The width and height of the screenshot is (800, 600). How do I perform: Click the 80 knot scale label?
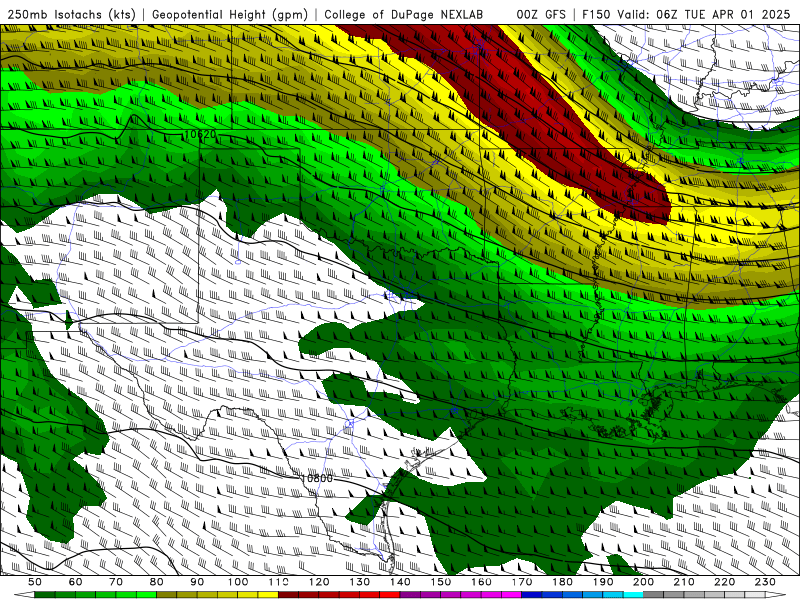click(157, 582)
